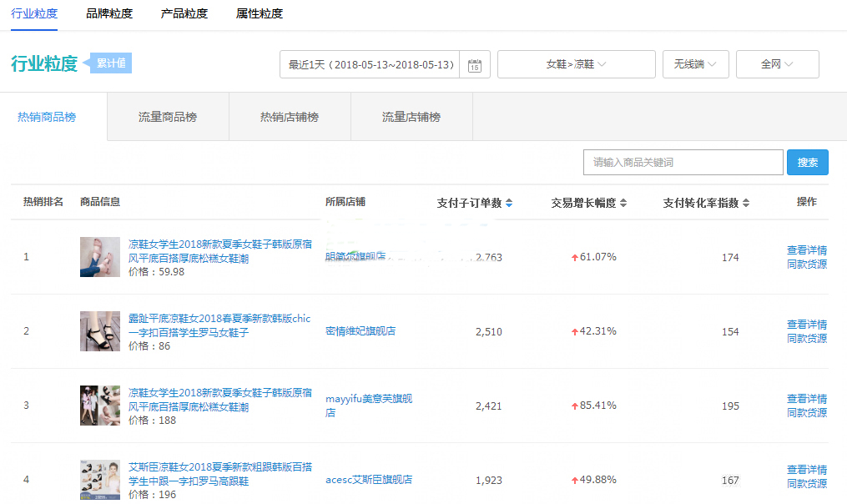This screenshot has width=847, height=504.
Task: Sort by 支付转化率指数 column arrows
Action: 746,203
